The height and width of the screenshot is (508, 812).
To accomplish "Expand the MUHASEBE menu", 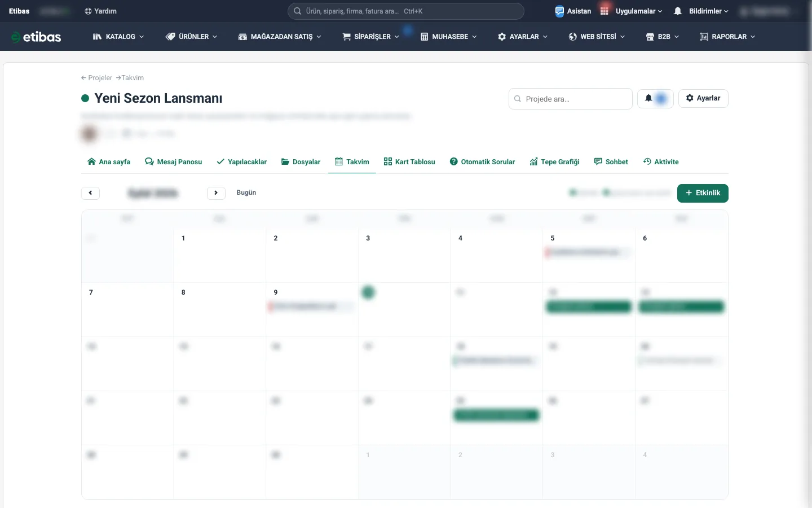I will coord(449,37).
